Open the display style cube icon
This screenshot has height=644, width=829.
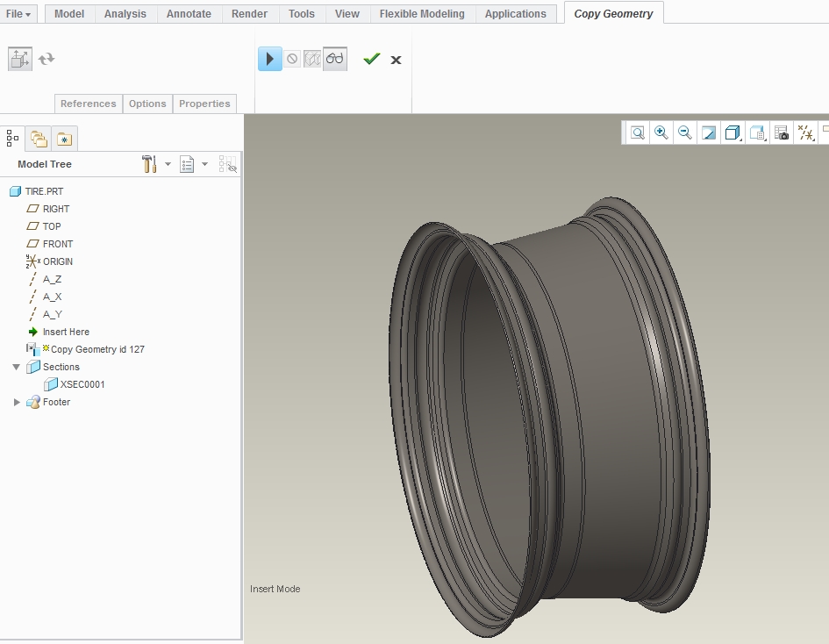733,132
